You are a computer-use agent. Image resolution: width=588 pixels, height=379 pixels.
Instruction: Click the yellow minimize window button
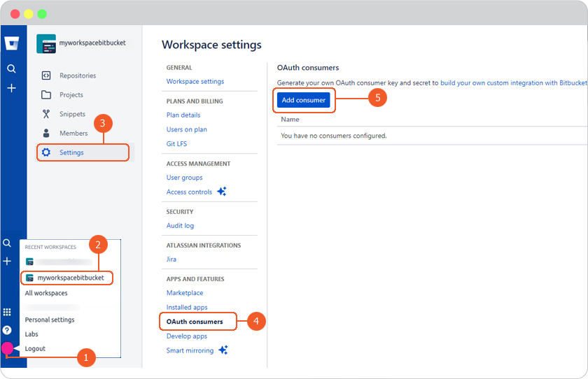(29, 14)
